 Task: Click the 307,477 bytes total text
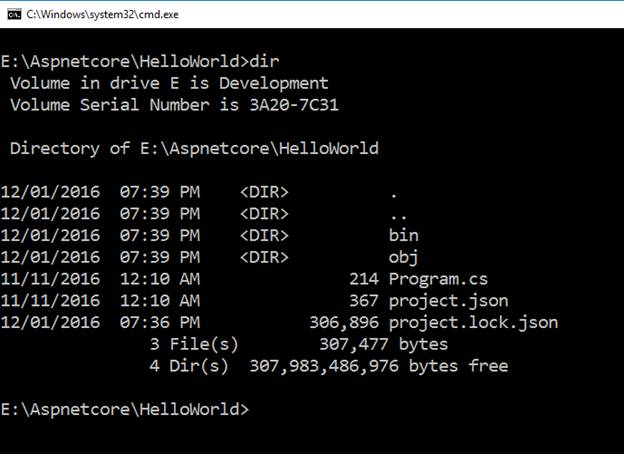(383, 344)
